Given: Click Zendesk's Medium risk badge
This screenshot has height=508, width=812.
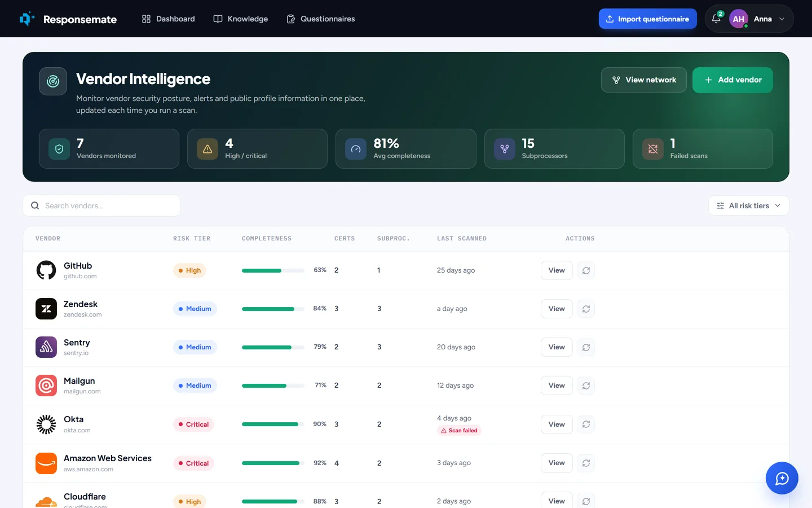Looking at the screenshot, I should click(195, 309).
